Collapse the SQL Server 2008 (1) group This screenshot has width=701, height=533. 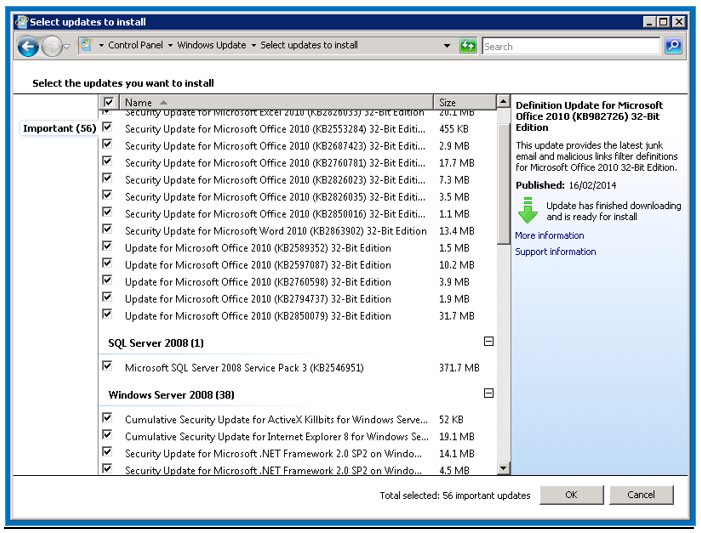point(489,342)
